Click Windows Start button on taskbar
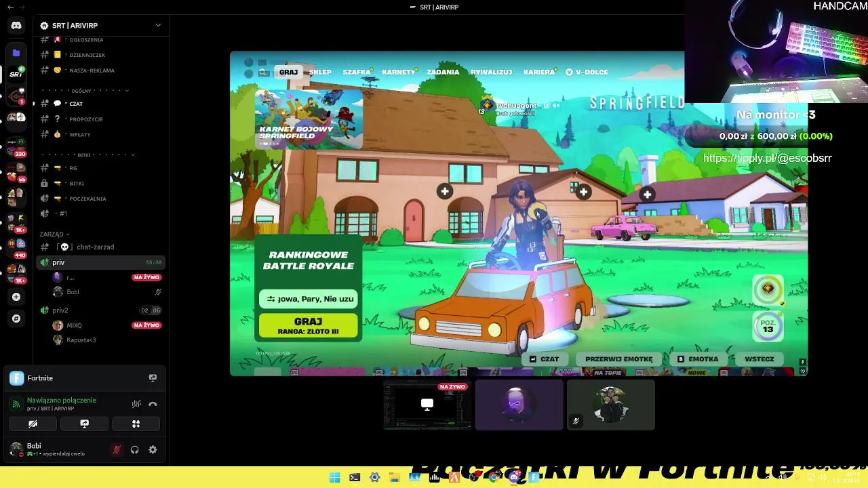 [x=334, y=478]
